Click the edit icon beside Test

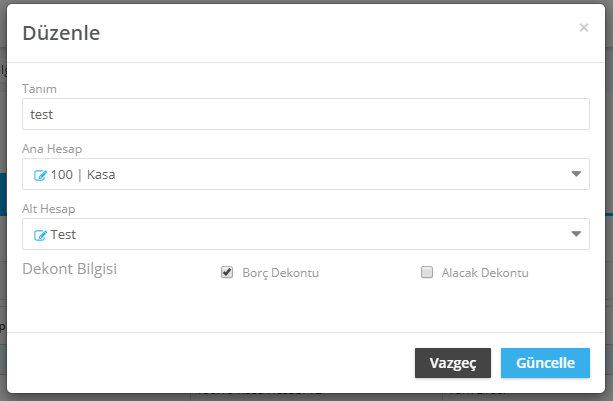(x=40, y=235)
